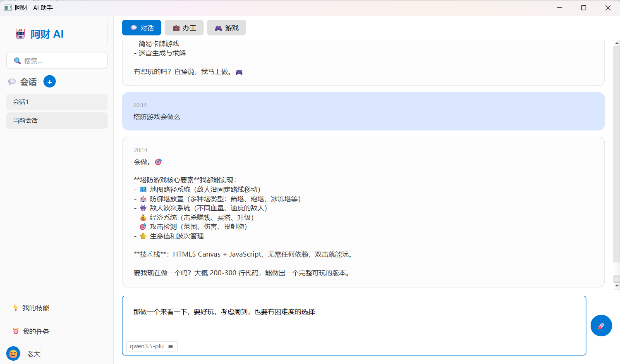Click the scrollbar up arrow
This screenshot has height=364, width=620.
[x=617, y=42]
